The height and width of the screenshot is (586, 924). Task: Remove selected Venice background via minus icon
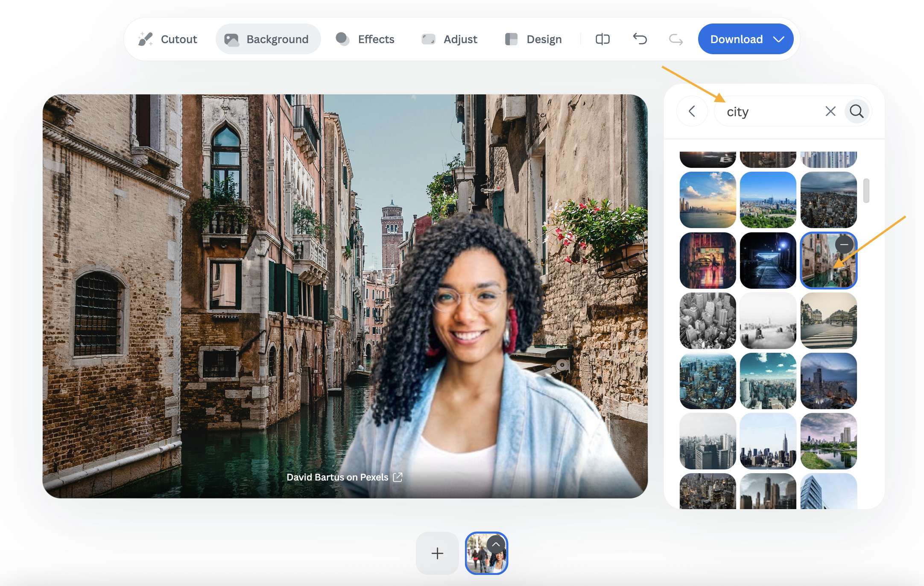pos(844,245)
